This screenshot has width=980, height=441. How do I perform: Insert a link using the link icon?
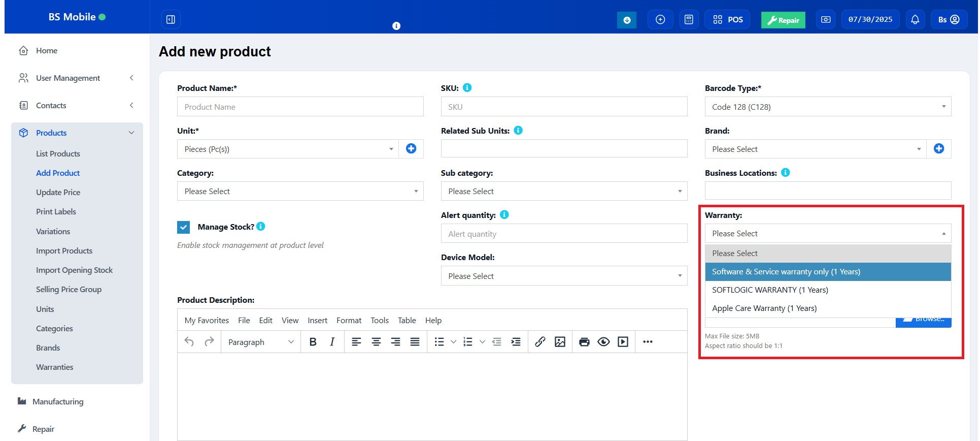(540, 342)
